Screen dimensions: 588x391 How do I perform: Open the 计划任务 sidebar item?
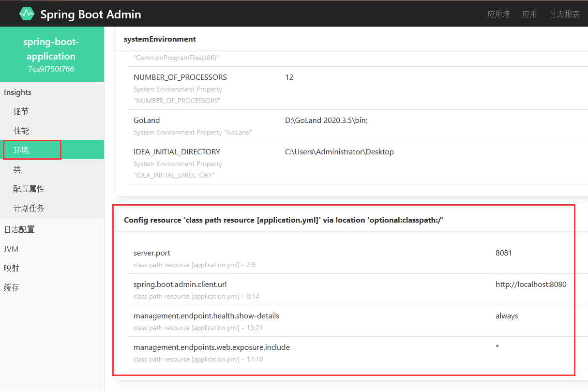[52, 208]
